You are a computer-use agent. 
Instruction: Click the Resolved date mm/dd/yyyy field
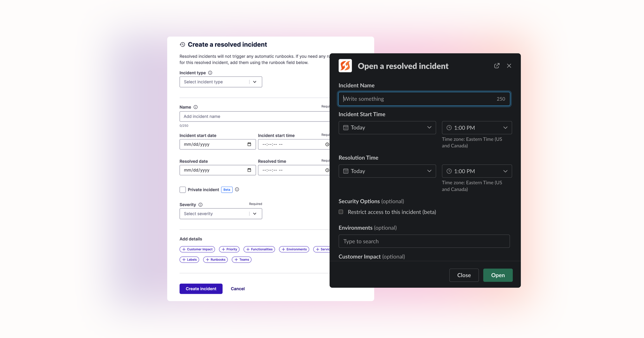point(217,170)
